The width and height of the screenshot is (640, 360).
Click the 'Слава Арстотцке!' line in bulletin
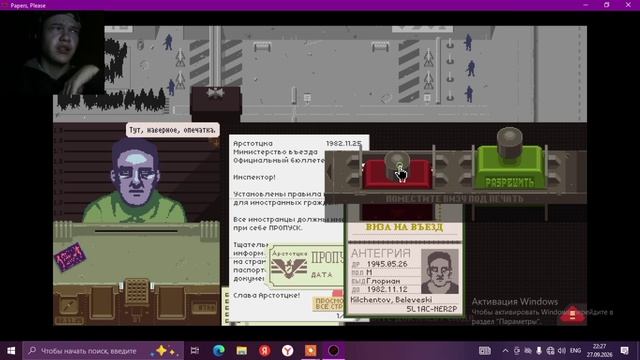tap(267, 295)
